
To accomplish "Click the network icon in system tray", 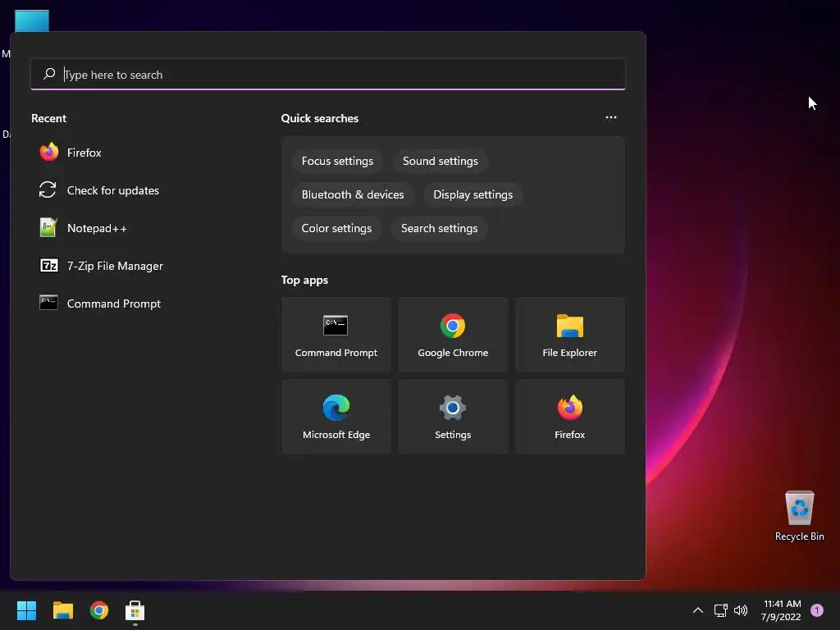I will click(x=720, y=610).
